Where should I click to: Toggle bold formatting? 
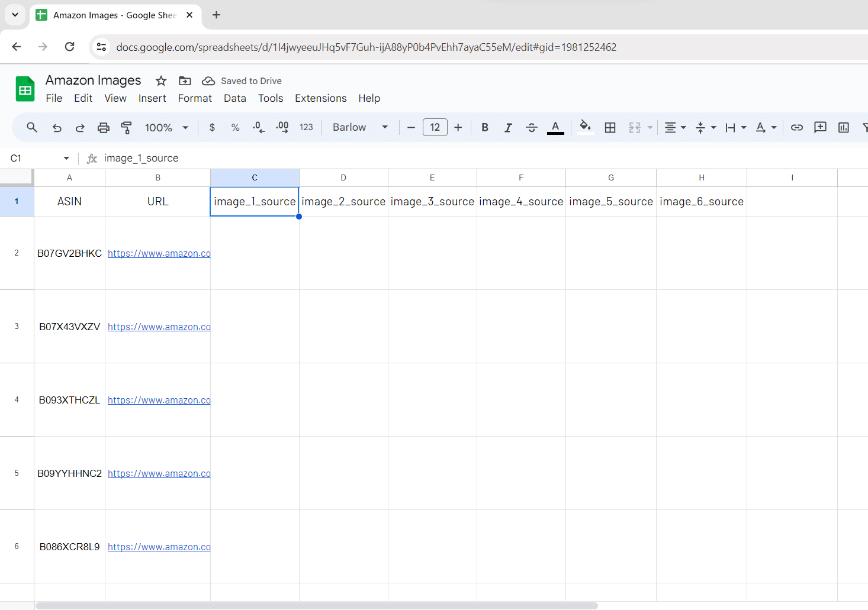coord(485,127)
